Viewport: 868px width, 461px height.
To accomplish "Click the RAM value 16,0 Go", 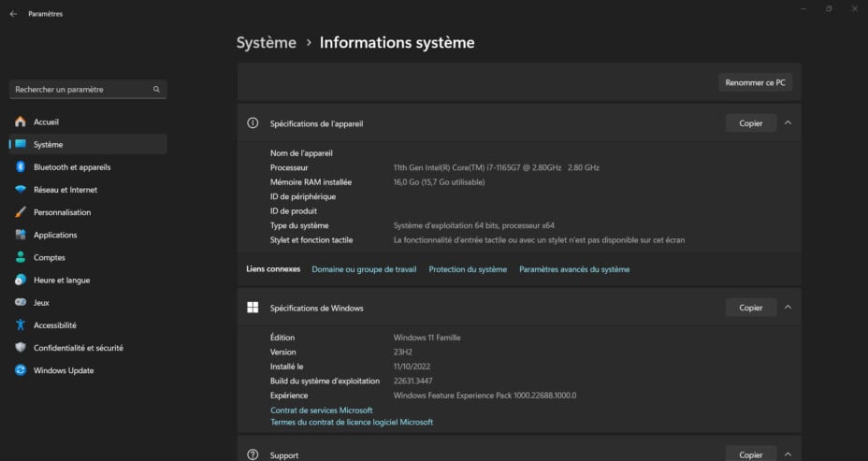I will pyautogui.click(x=439, y=182).
